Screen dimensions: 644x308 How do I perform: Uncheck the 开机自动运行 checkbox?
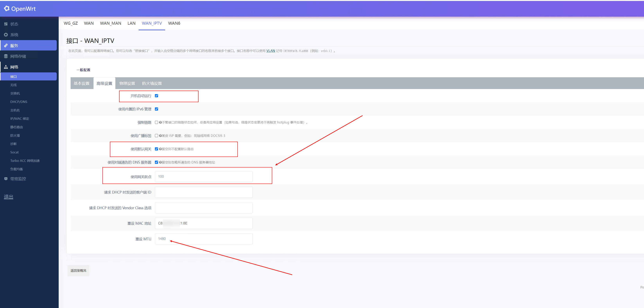click(156, 96)
